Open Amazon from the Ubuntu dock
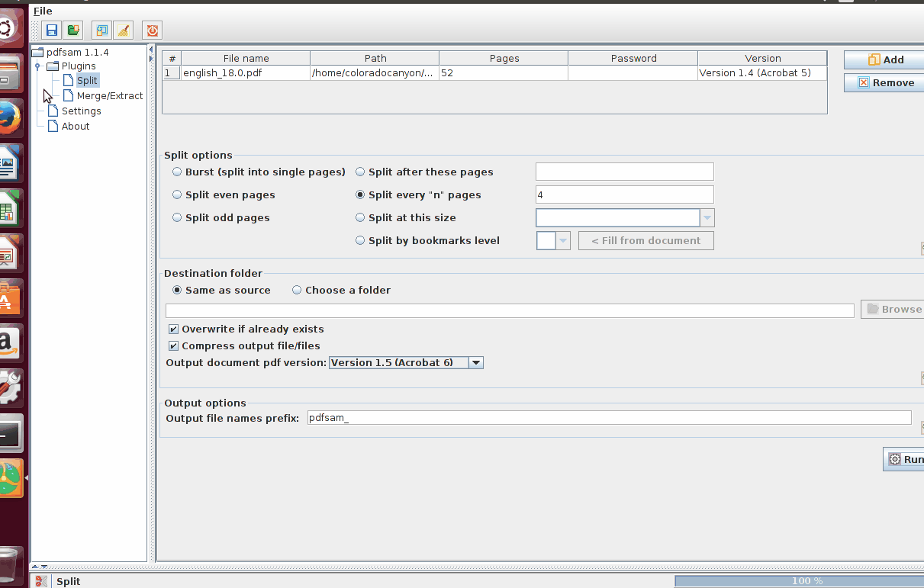 click(9, 344)
